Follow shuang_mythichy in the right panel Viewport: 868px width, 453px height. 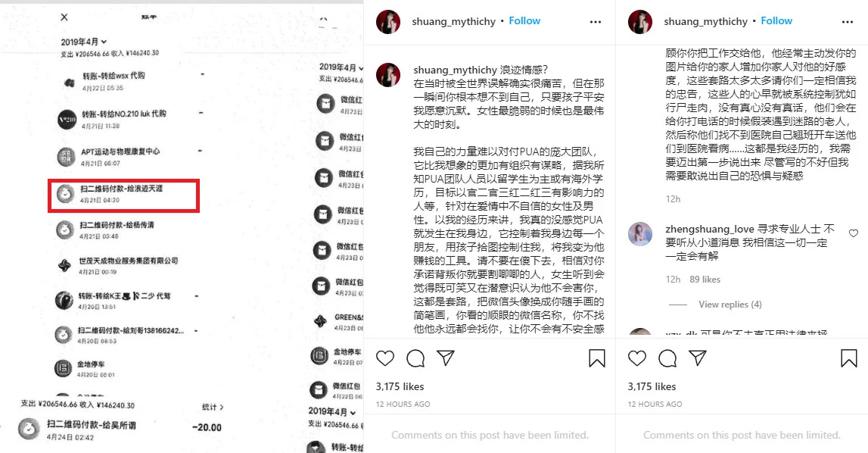click(x=776, y=21)
